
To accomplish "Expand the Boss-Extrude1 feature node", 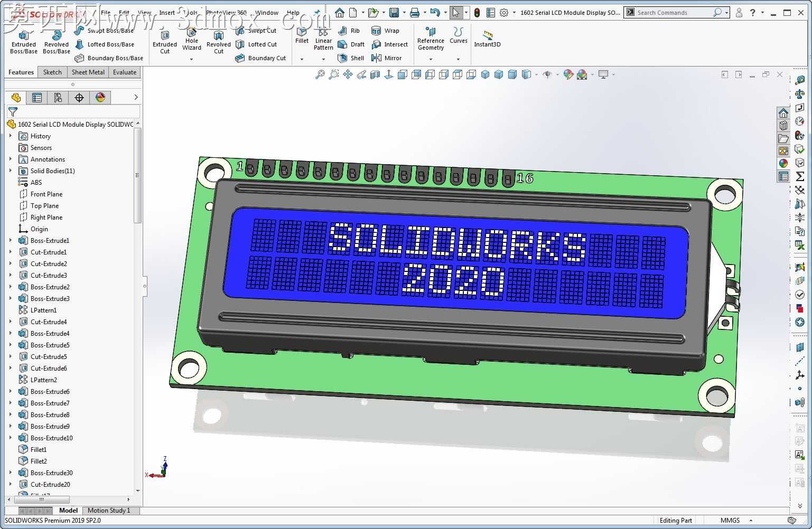I will [10, 241].
